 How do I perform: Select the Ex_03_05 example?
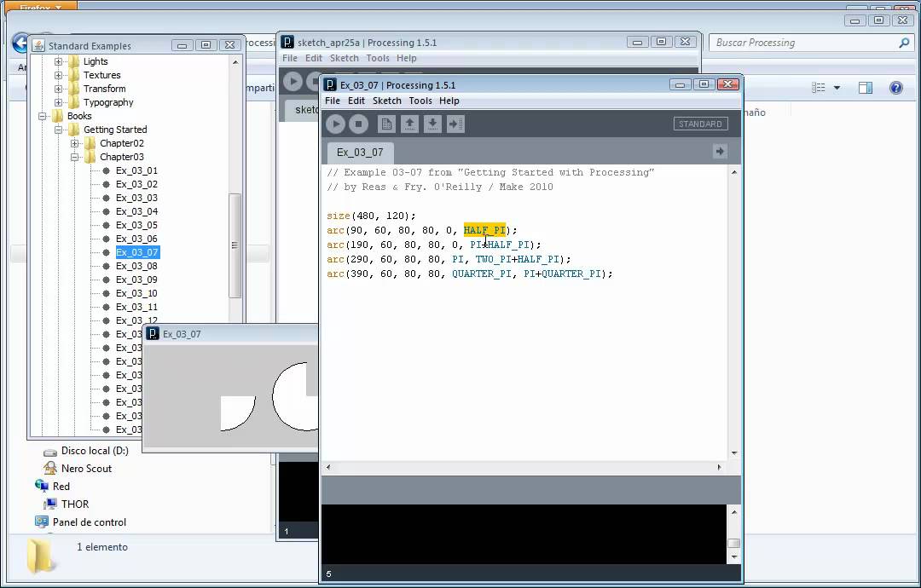[x=136, y=225]
